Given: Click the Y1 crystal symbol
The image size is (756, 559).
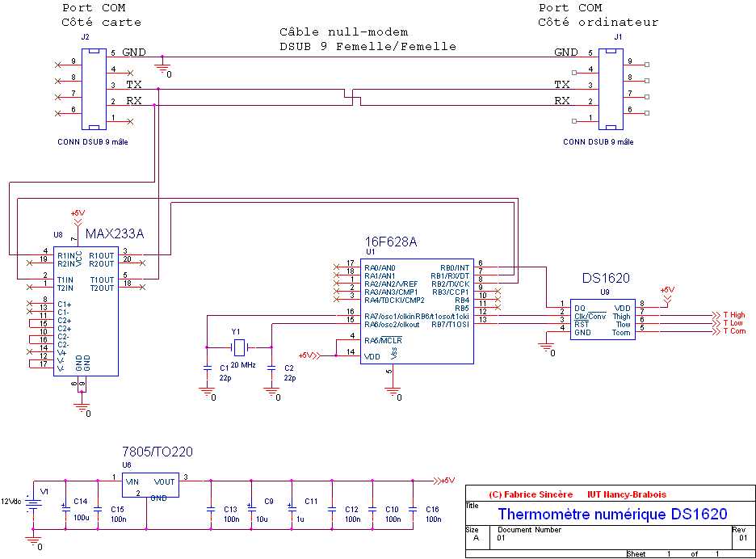Looking at the screenshot, I should coord(239,347).
